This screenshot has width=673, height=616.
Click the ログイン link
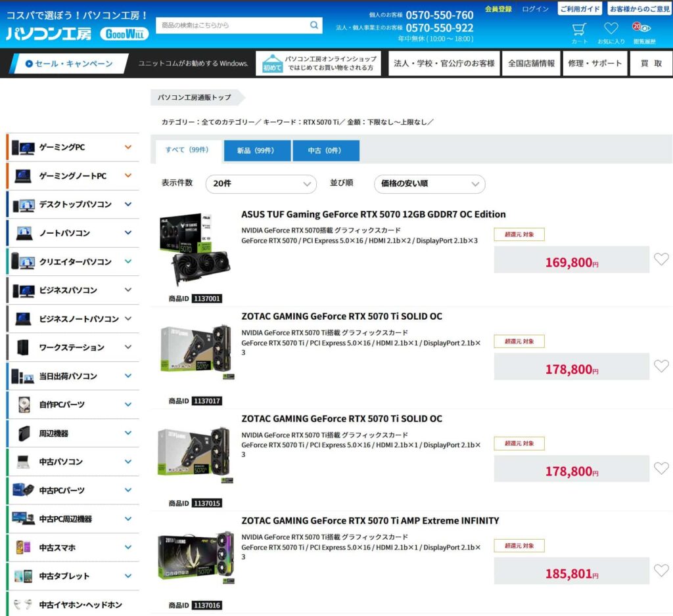tap(535, 9)
